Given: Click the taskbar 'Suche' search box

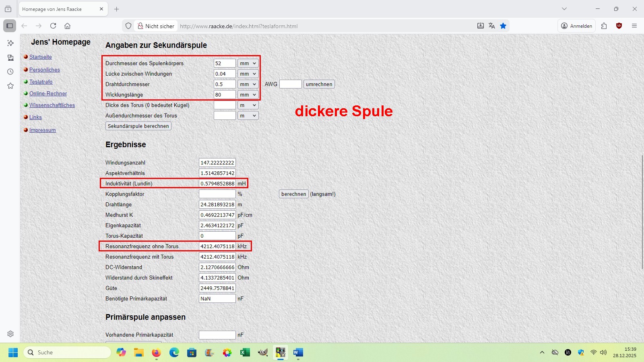Looking at the screenshot, I should 67,352.
